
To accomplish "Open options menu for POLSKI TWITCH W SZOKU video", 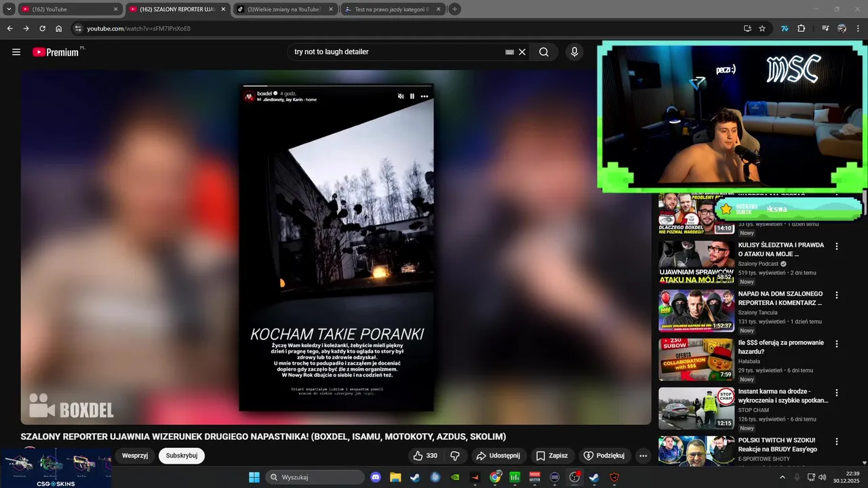I will [x=836, y=442].
